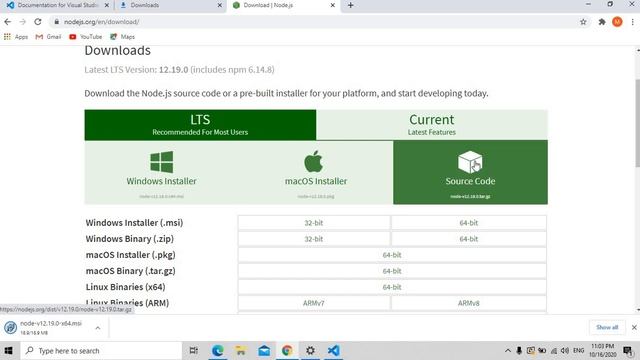The height and width of the screenshot is (360, 640).
Task: Download Linux Binaries (x64) 64-bit
Action: point(392,287)
